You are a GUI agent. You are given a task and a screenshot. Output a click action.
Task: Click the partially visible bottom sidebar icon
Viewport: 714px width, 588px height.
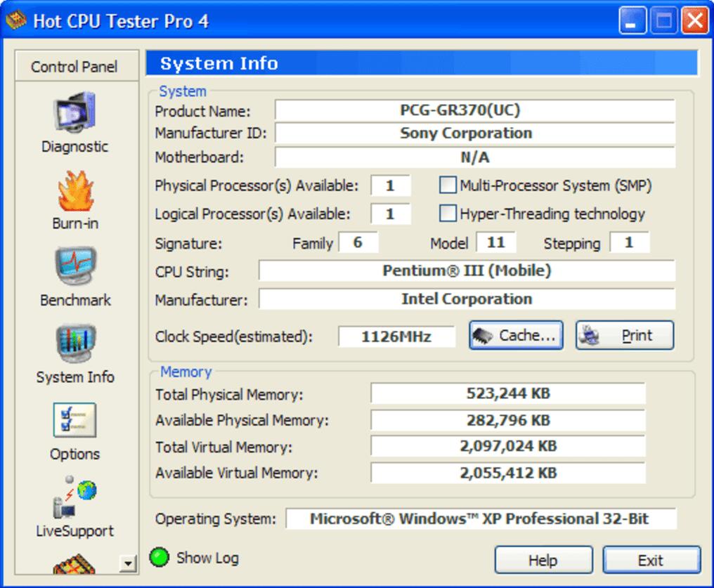coord(74,563)
